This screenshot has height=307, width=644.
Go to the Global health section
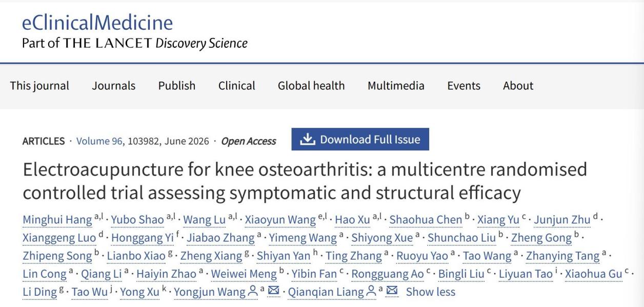[311, 86]
